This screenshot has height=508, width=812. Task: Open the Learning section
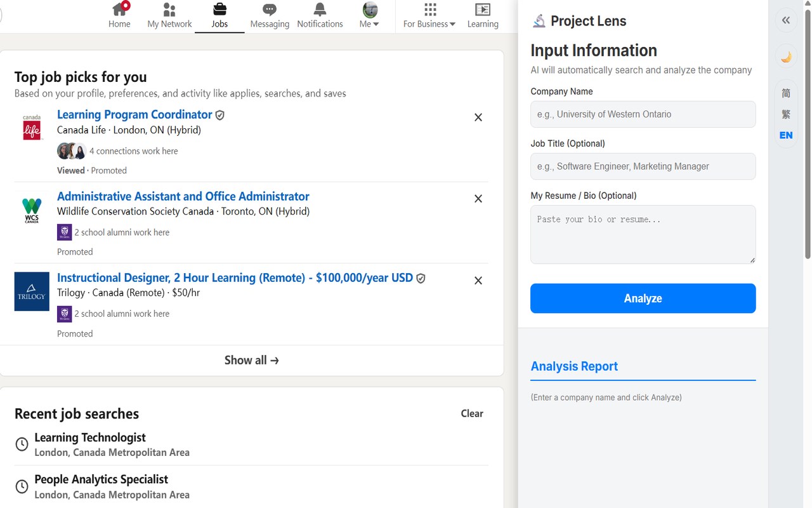click(x=483, y=16)
